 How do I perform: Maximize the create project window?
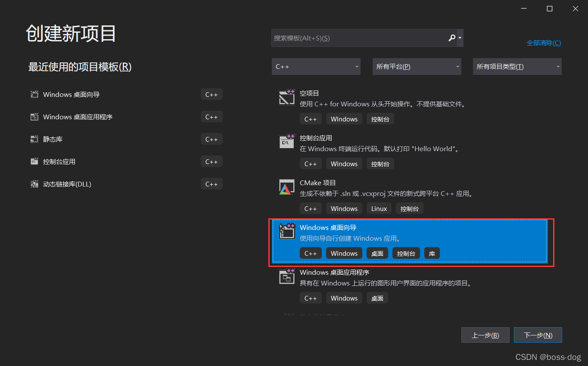pos(550,9)
